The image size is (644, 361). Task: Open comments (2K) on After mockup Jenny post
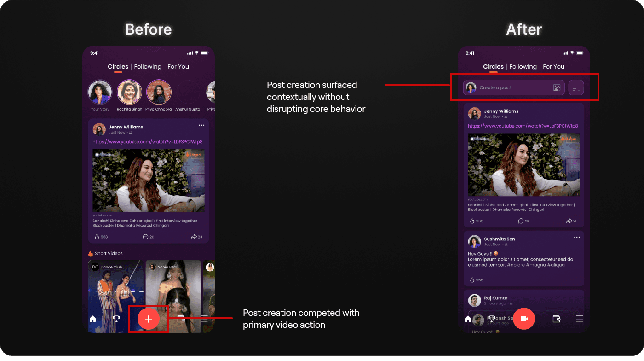click(524, 221)
